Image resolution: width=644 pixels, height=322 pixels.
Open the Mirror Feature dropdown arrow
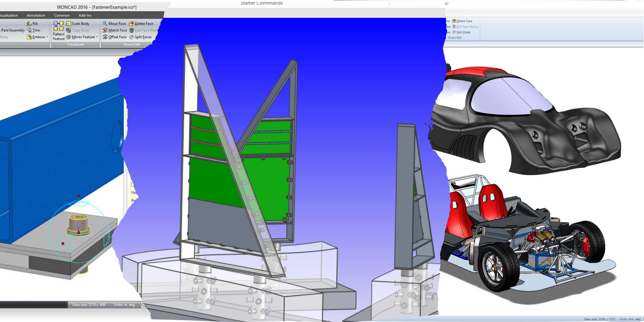click(x=97, y=37)
